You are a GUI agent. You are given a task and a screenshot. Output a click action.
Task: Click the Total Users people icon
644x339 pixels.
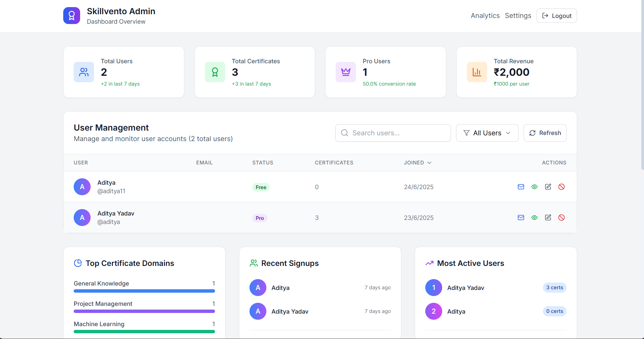pos(84,72)
